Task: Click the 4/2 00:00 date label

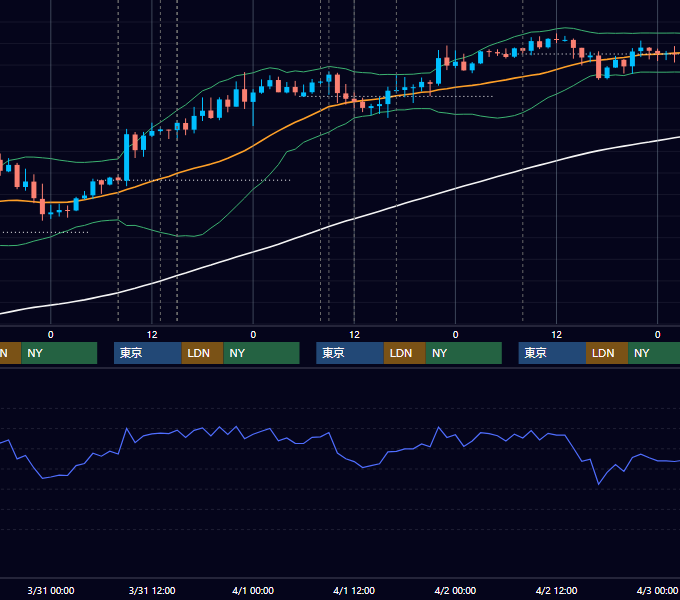Action: (x=455, y=590)
